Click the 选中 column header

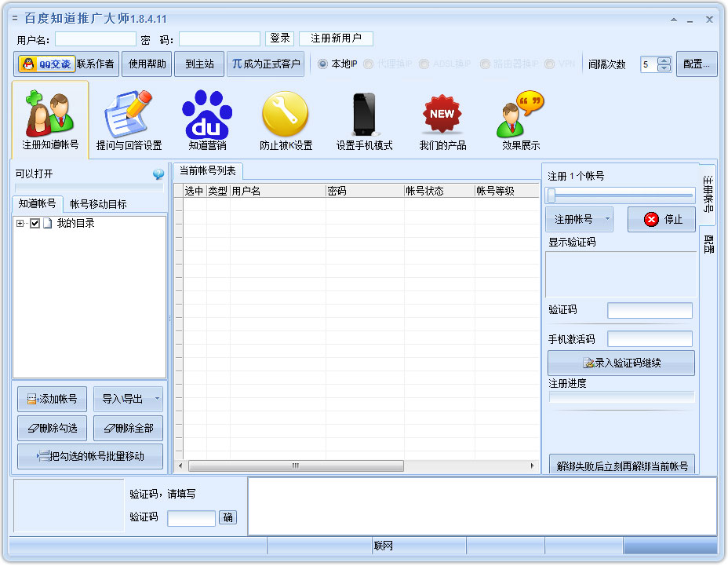pyautogui.click(x=195, y=191)
